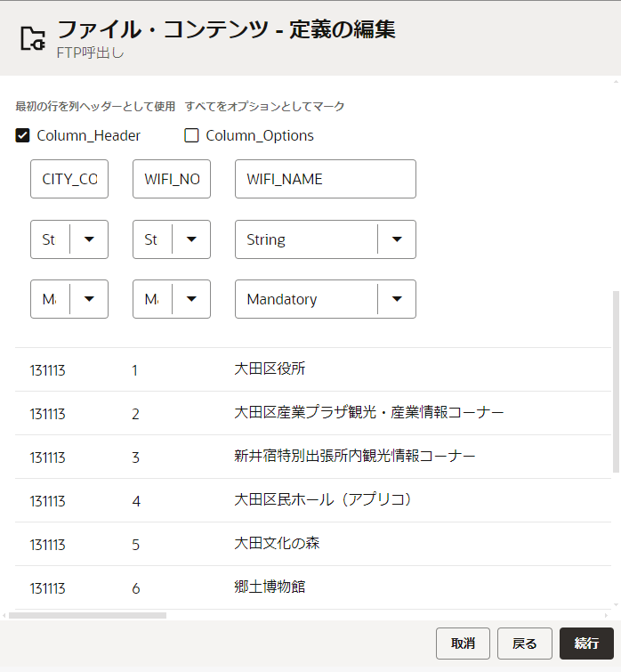The image size is (621, 672).
Task: Click the WIFI_NAME column name field
Action: coord(325,179)
